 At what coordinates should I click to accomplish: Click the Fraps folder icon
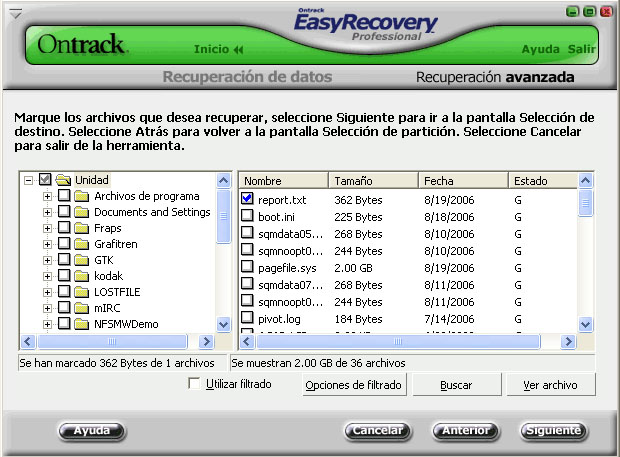[x=82, y=228]
